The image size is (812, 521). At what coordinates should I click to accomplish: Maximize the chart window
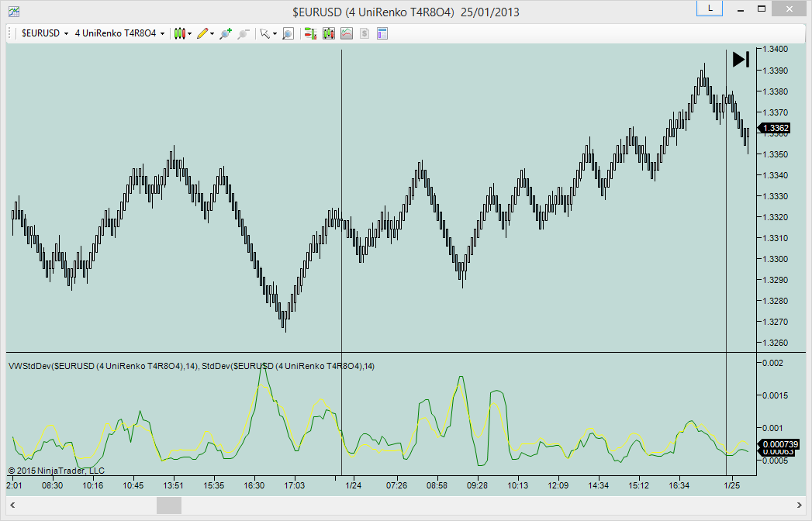(x=762, y=9)
